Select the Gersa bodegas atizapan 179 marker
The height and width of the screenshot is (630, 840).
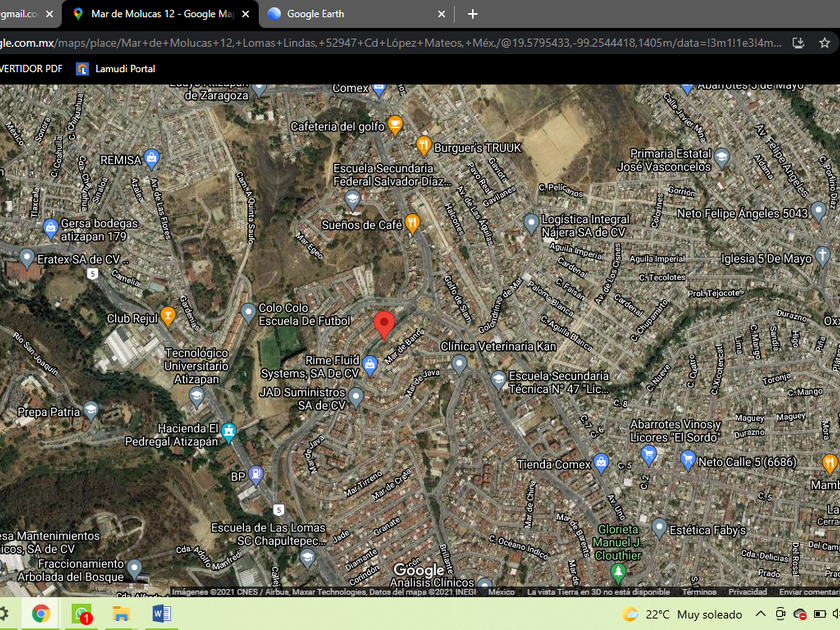point(50,229)
